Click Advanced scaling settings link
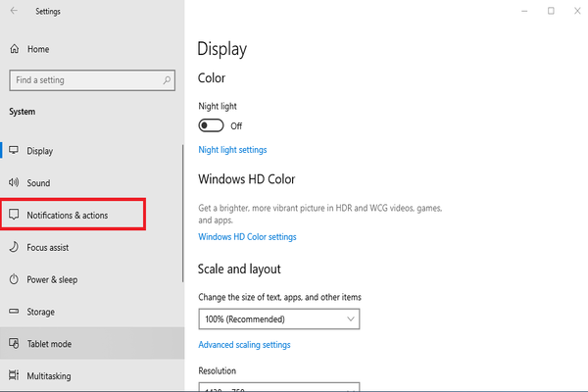The width and height of the screenshot is (588, 392). [x=244, y=345]
